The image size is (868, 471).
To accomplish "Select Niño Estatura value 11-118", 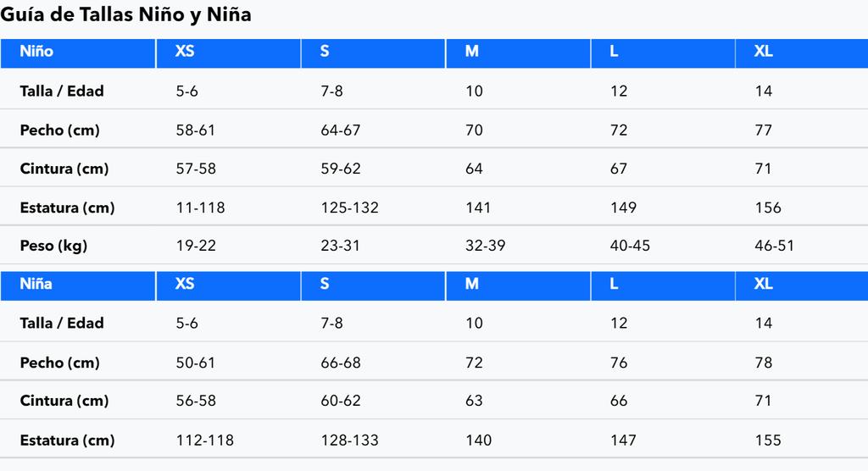I will pyautogui.click(x=200, y=208).
